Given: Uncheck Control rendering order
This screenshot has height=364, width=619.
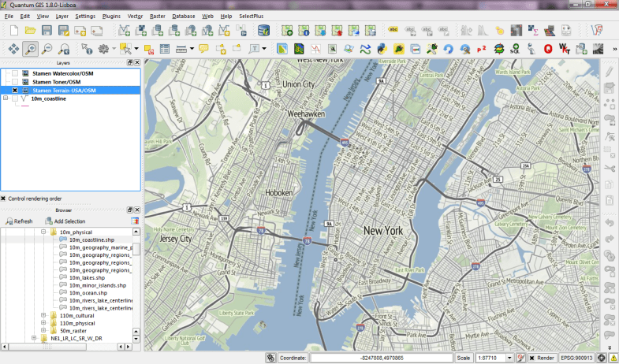Looking at the screenshot, I should click(4, 199).
